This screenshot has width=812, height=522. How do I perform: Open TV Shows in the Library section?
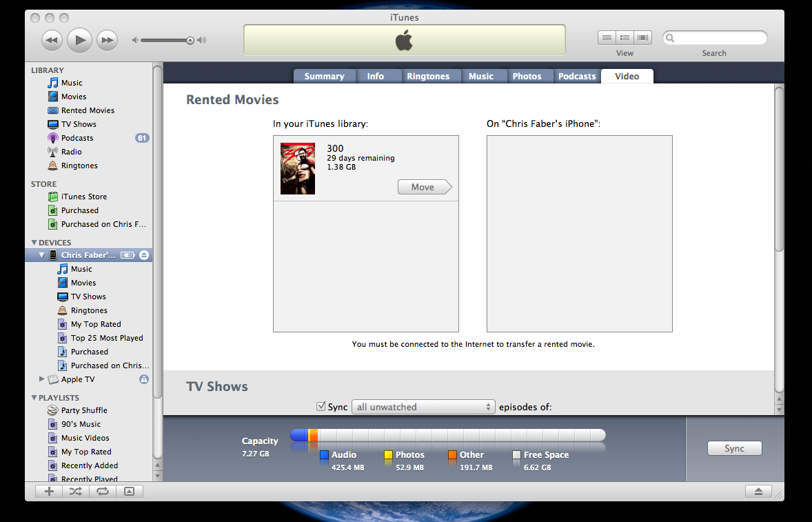coord(79,124)
